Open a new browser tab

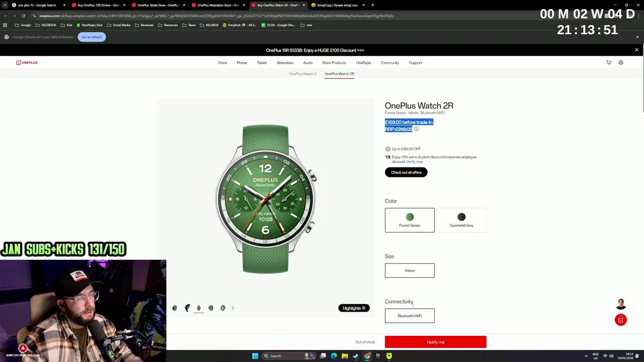pyautogui.click(x=372, y=5)
